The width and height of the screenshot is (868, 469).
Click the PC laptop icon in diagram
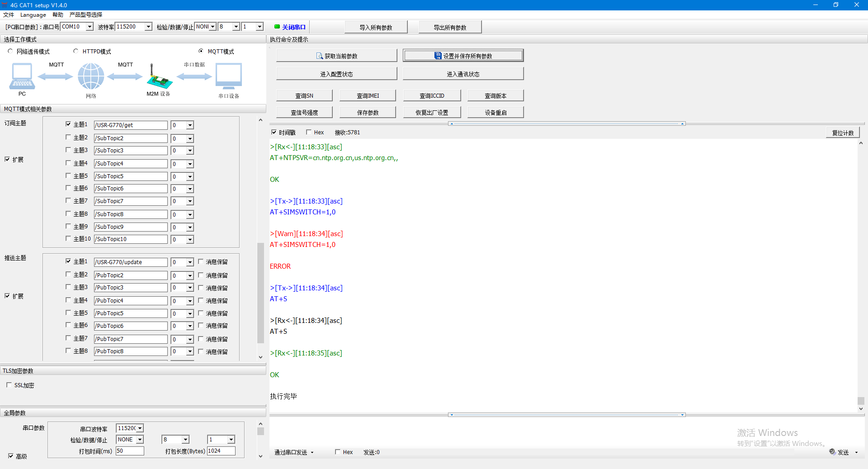click(x=22, y=76)
